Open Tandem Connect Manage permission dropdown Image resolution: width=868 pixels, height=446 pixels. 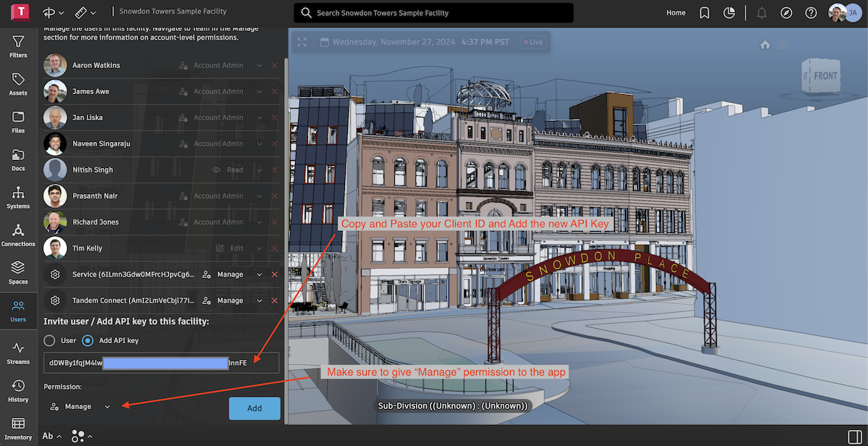259,300
